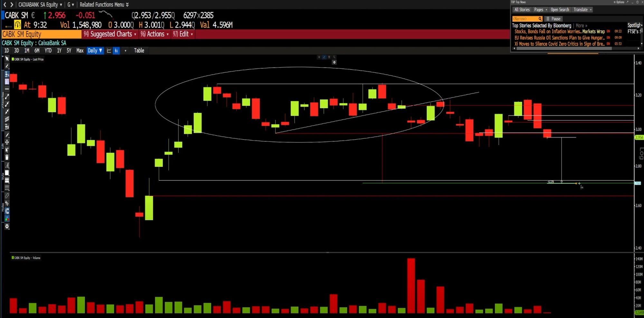The width and height of the screenshot is (644, 318).
Task: Open the text font style tool
Action: (7, 165)
